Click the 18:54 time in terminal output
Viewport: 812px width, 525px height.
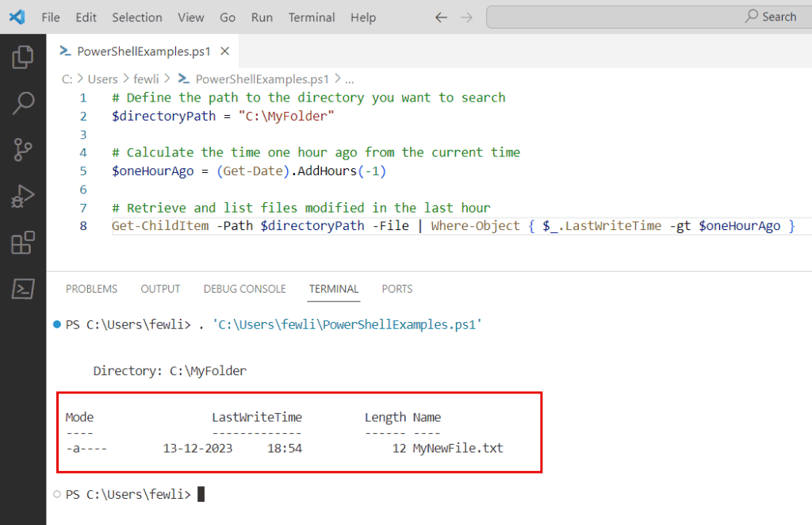point(285,448)
